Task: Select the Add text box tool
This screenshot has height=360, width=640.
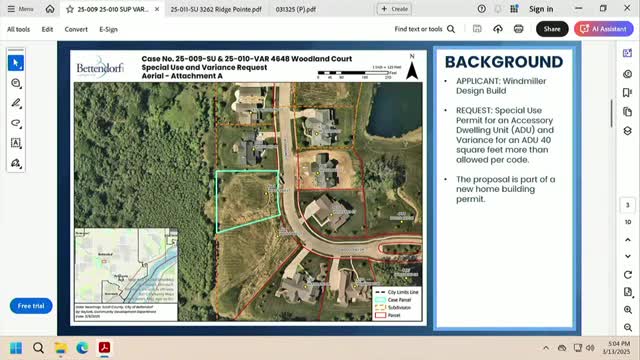Action: 16,143
